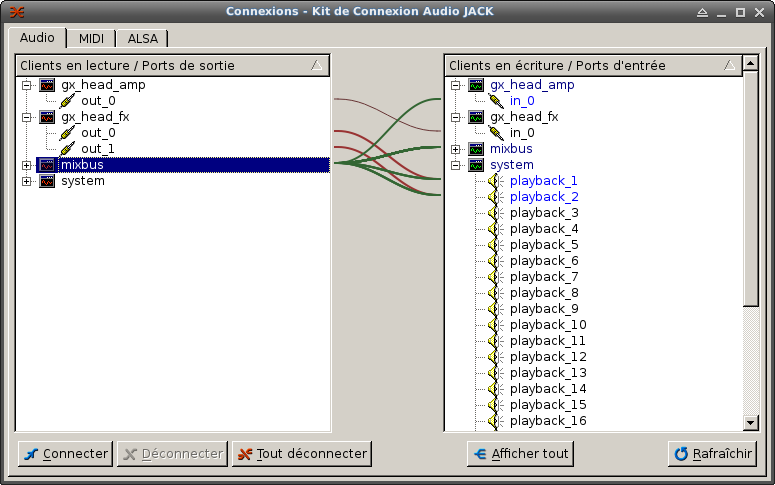Click gx_head_fx client icon in output list
775x485 pixels.
click(47, 117)
